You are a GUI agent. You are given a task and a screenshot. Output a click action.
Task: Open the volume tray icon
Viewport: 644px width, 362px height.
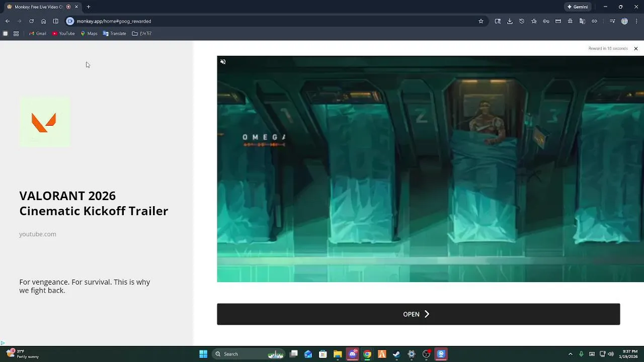coord(611,354)
